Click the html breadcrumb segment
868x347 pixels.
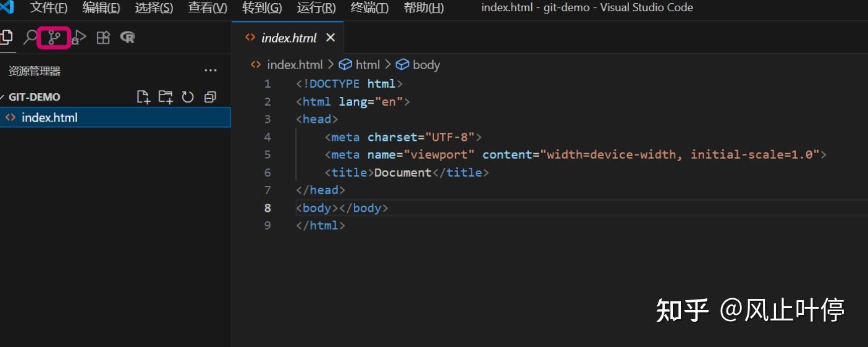tap(368, 65)
